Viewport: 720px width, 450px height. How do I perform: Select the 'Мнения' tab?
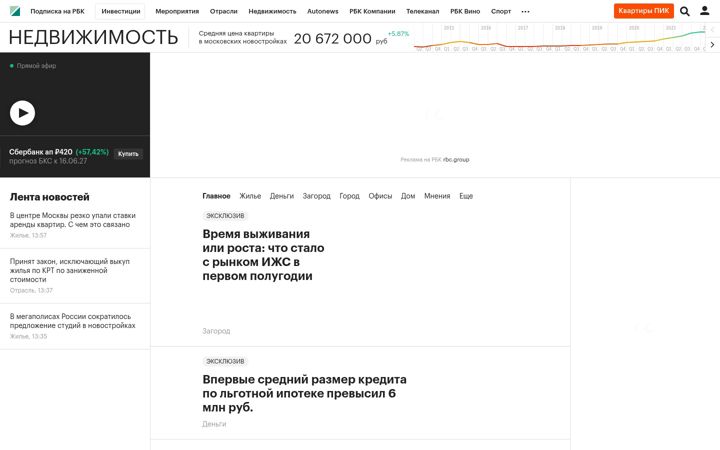(437, 196)
